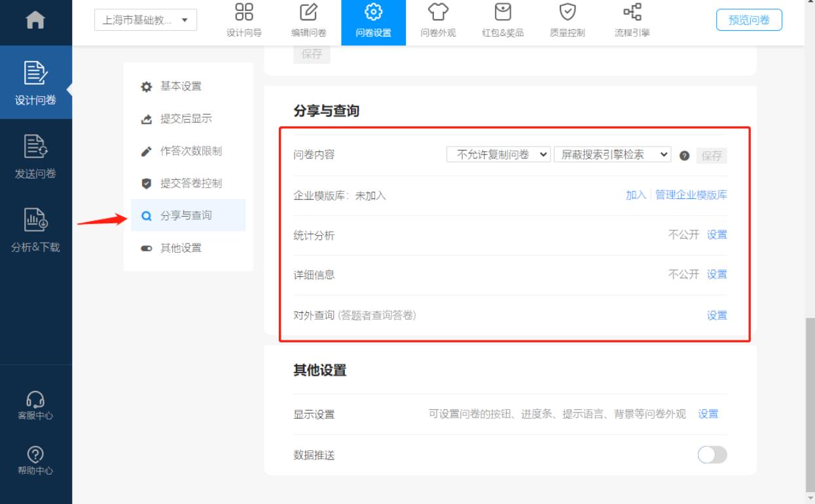Image resolution: width=815 pixels, height=504 pixels.
Task: Select the 问卷外观 appearance shirt icon
Action: [x=437, y=13]
